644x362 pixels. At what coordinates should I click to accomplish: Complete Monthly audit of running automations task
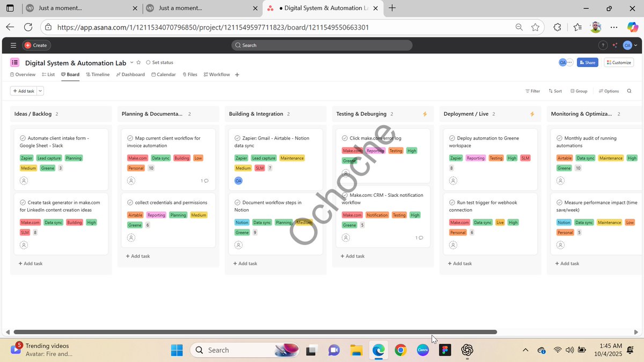pyautogui.click(x=559, y=138)
